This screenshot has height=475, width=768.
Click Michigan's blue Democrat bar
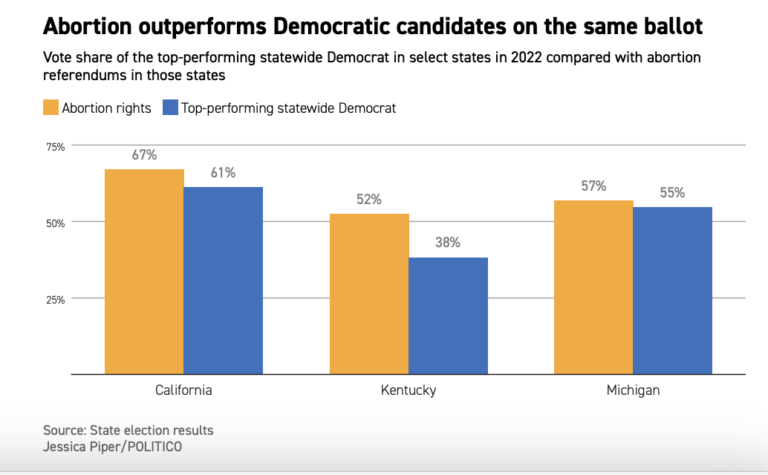point(673,290)
